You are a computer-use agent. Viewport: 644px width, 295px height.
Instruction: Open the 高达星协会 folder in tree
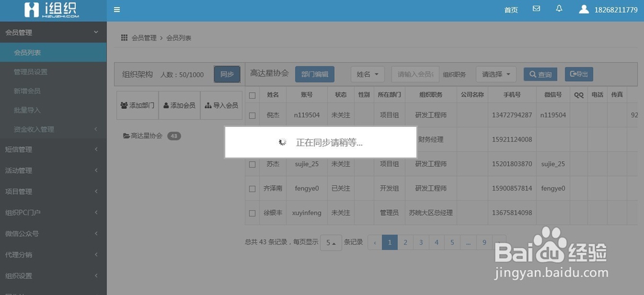142,136
